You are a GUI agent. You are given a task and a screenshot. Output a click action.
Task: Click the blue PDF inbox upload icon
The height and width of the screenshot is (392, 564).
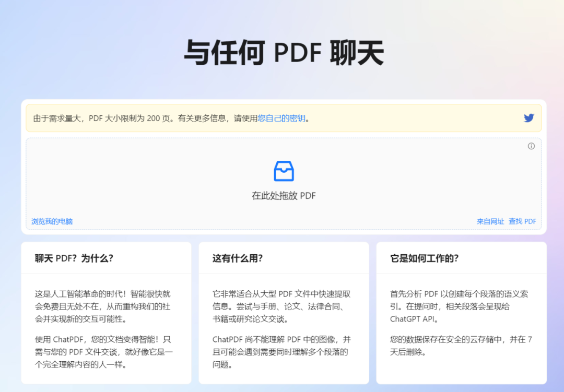283,170
